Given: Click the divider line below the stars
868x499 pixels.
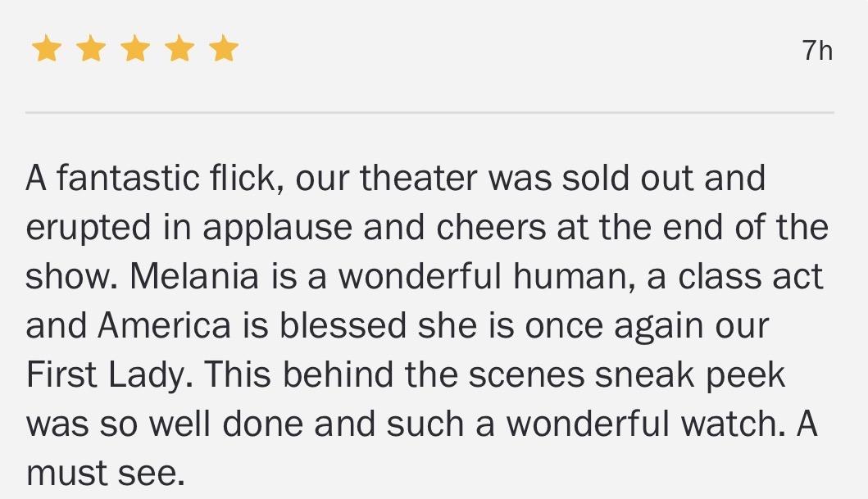Looking at the screenshot, I should pyautogui.click(x=429, y=112).
